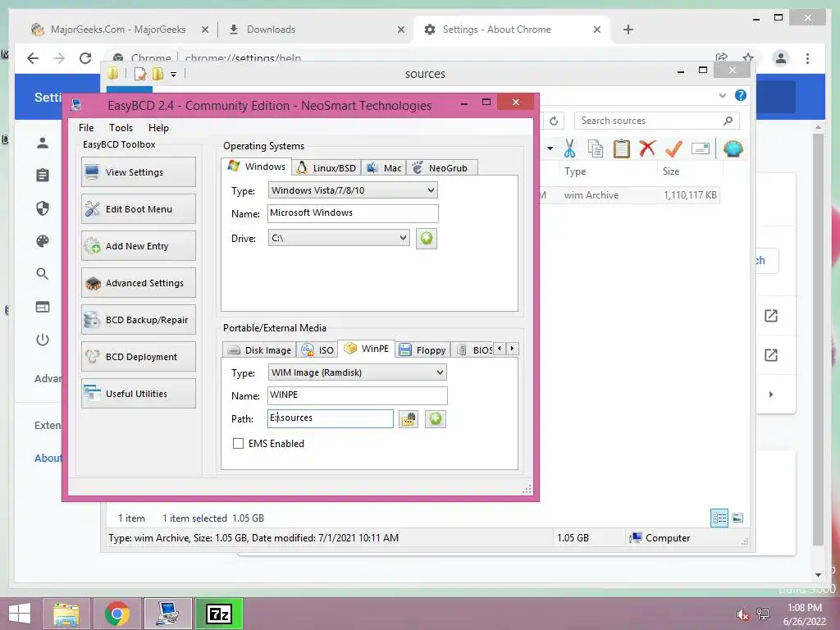Click Chrome reload button
The width and height of the screenshot is (840, 630).
(85, 58)
